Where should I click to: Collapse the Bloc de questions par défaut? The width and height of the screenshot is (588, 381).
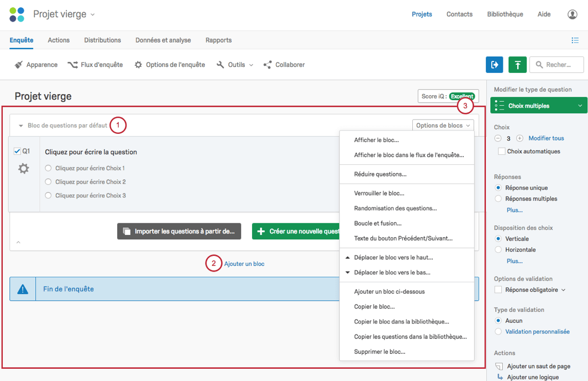[x=21, y=126]
